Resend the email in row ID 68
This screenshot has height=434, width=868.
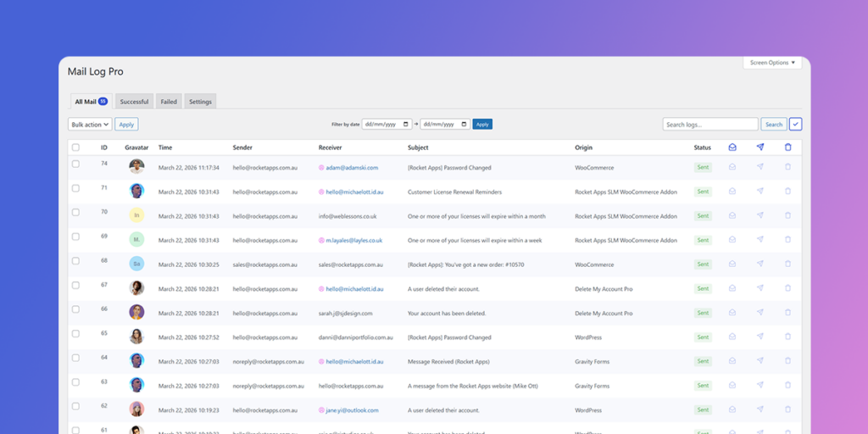pos(760,264)
